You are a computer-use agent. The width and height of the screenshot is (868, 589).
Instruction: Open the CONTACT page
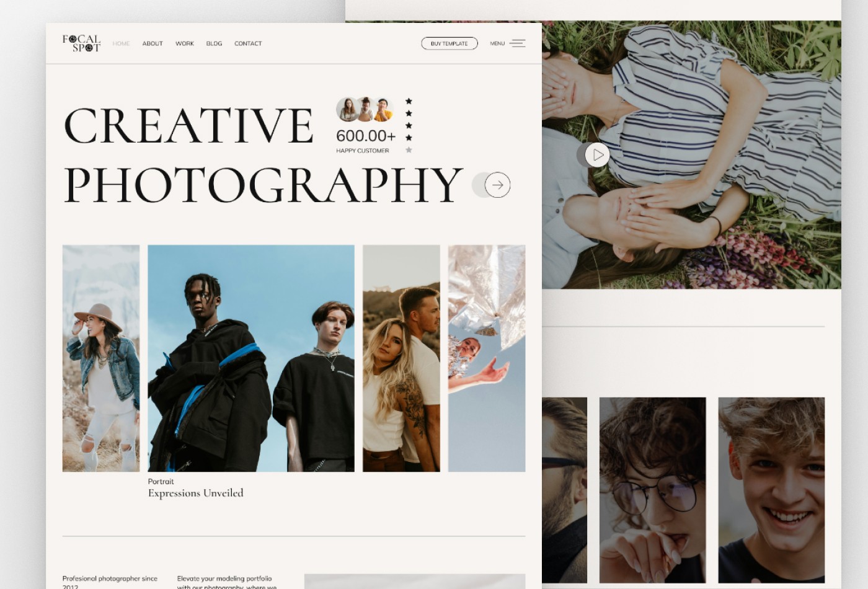pos(248,43)
